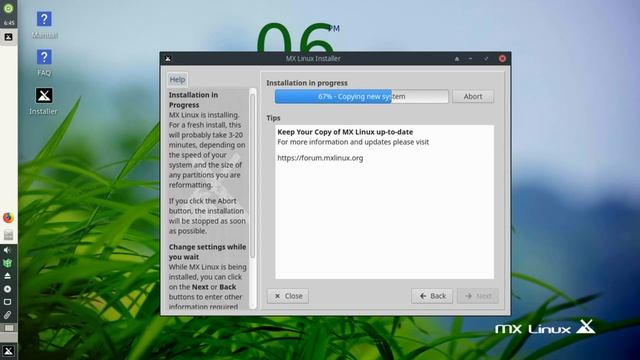The height and width of the screenshot is (360, 640).
Task: Minimize the MX Linux Installer window
Action: click(471, 59)
